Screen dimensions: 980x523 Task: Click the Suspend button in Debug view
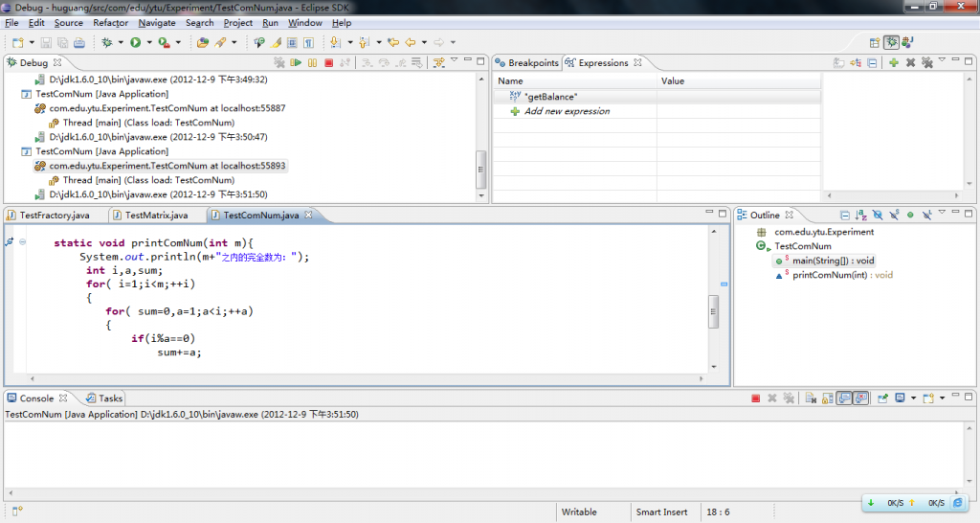point(313,63)
